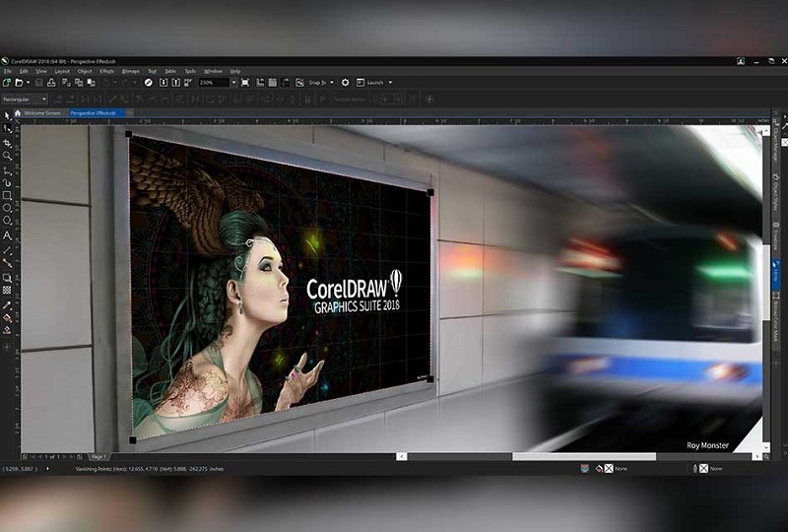This screenshot has height=532, width=788.
Task: Open the Window menu
Action: (213, 71)
